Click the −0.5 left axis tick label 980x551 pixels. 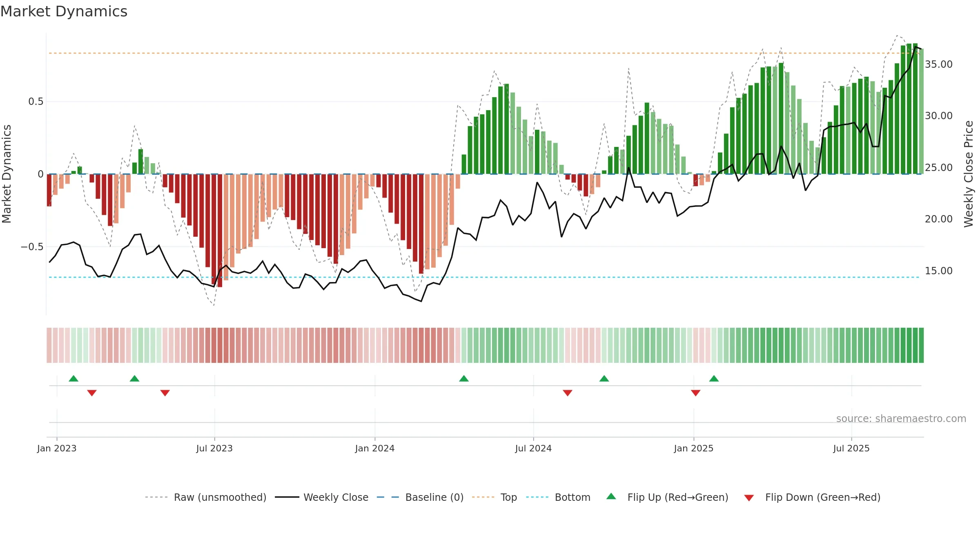click(32, 247)
